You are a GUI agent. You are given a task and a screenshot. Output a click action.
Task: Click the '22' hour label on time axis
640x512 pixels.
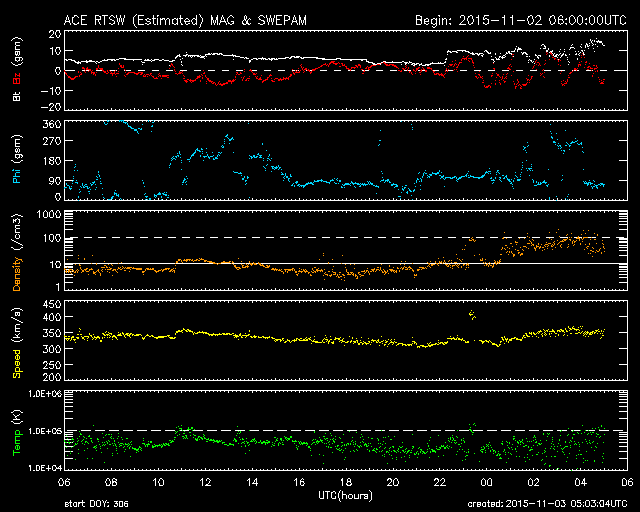[440, 483]
